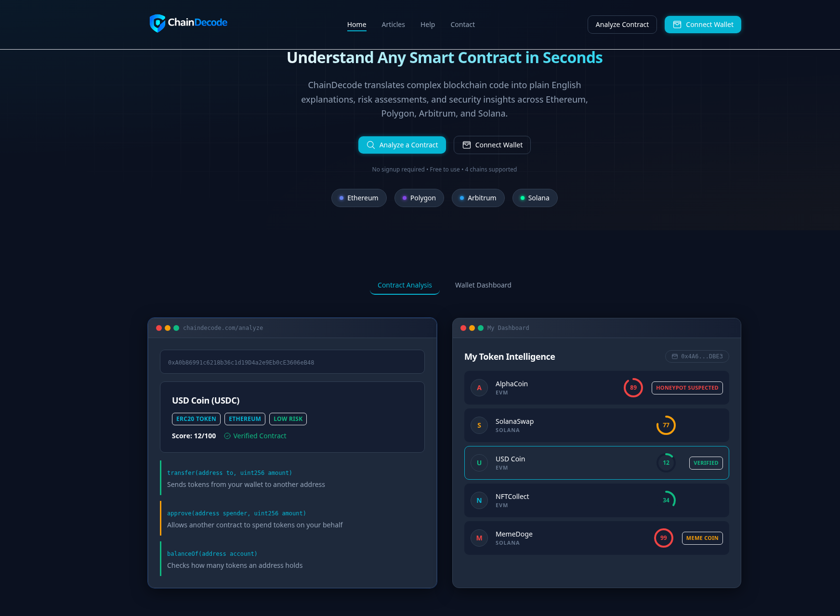Click the wallet icon in header Connect Wallet
The height and width of the screenshot is (616, 840).
[x=677, y=25]
